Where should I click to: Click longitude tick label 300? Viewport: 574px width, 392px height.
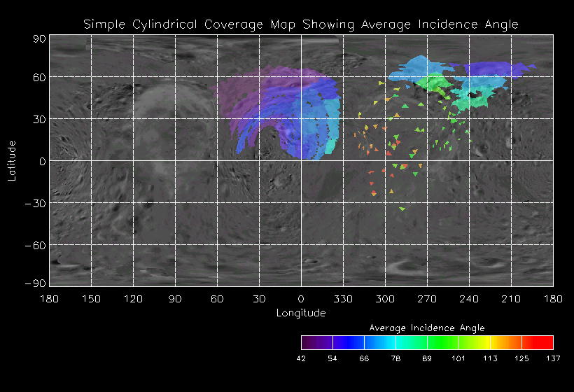(385, 299)
